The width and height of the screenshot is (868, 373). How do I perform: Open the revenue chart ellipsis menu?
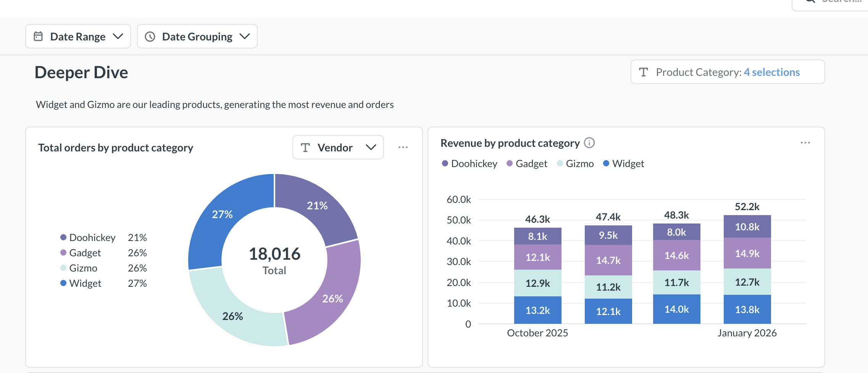point(805,143)
